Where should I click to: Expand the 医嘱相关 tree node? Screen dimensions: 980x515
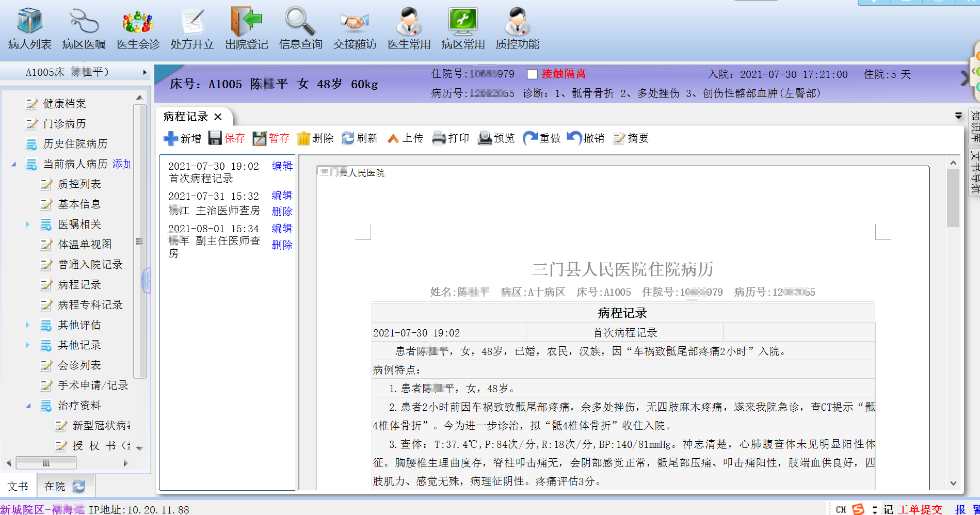coord(28,224)
